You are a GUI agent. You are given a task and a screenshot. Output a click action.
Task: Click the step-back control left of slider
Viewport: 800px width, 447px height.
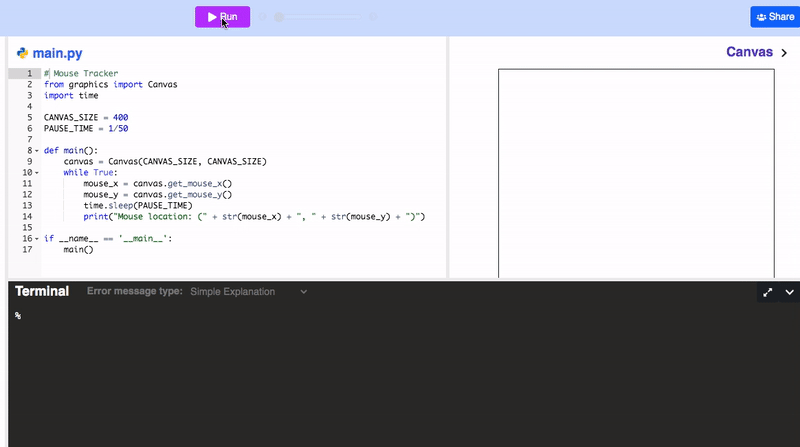point(262,17)
